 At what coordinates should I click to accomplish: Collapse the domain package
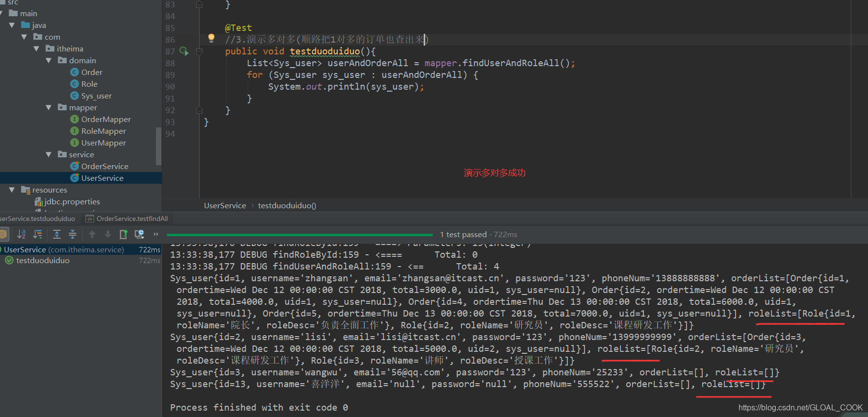coord(49,60)
